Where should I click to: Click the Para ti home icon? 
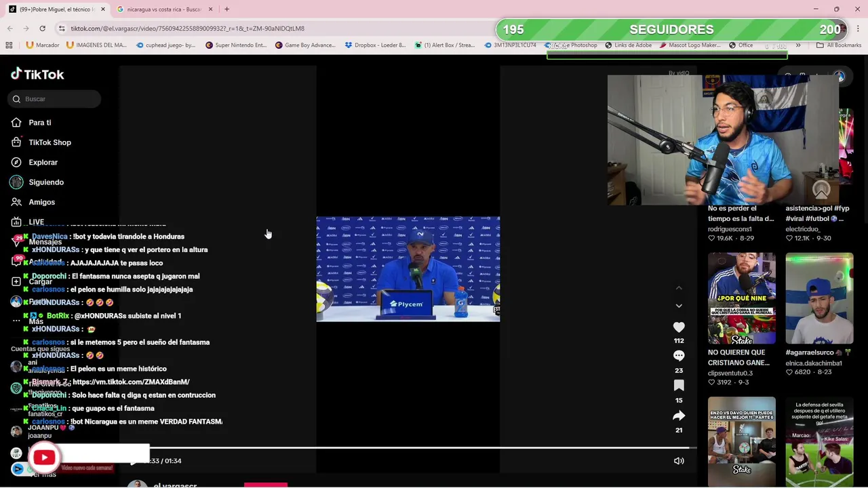[x=16, y=123]
